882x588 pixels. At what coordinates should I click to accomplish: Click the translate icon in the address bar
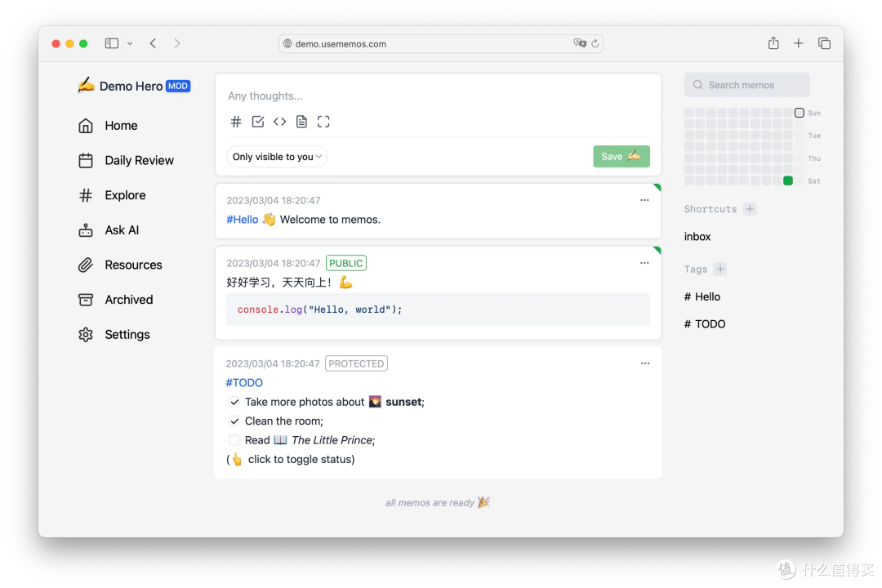580,43
